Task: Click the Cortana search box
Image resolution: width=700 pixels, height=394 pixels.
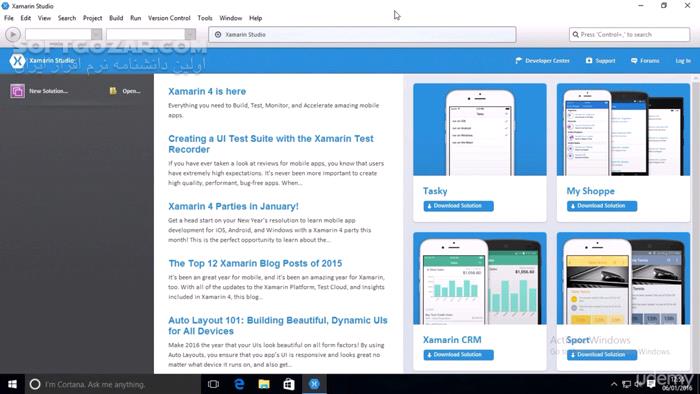Action: click(x=112, y=384)
